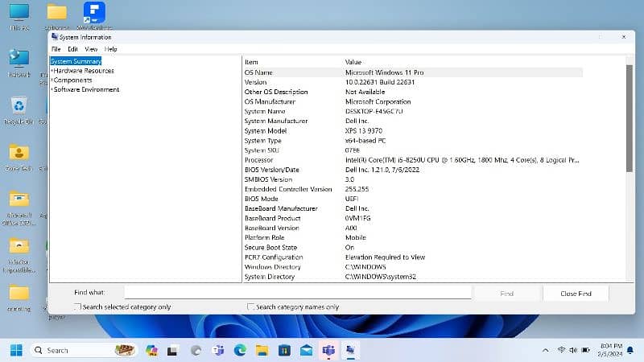
Task: Open the Recycle Bin desktop icon
Action: tap(19, 107)
